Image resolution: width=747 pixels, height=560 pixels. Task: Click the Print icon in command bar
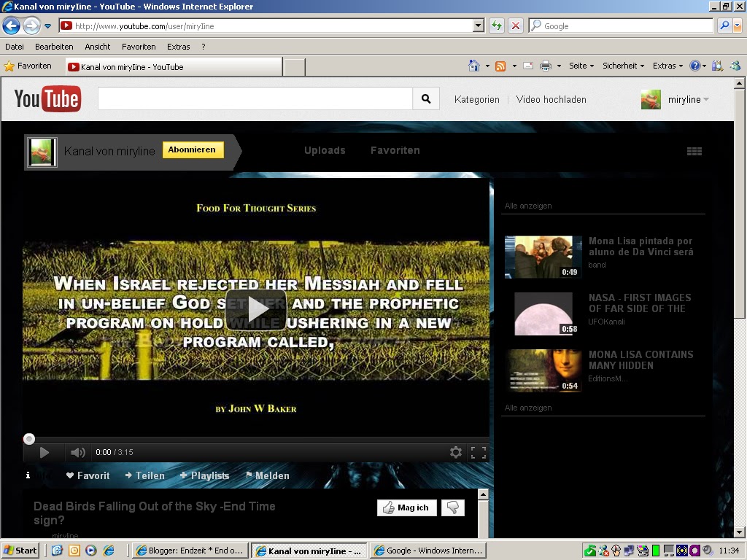(546, 66)
